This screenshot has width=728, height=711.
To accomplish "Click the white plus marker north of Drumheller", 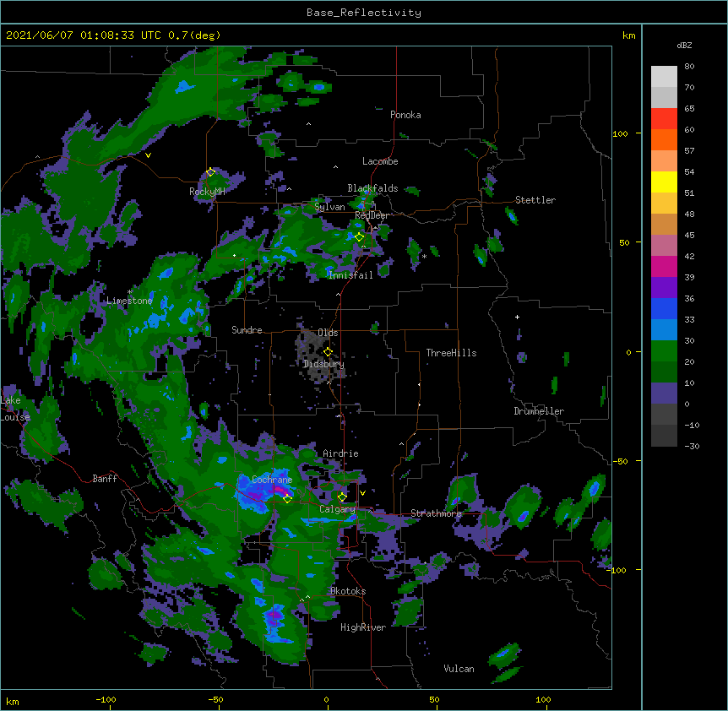I will point(517,317).
